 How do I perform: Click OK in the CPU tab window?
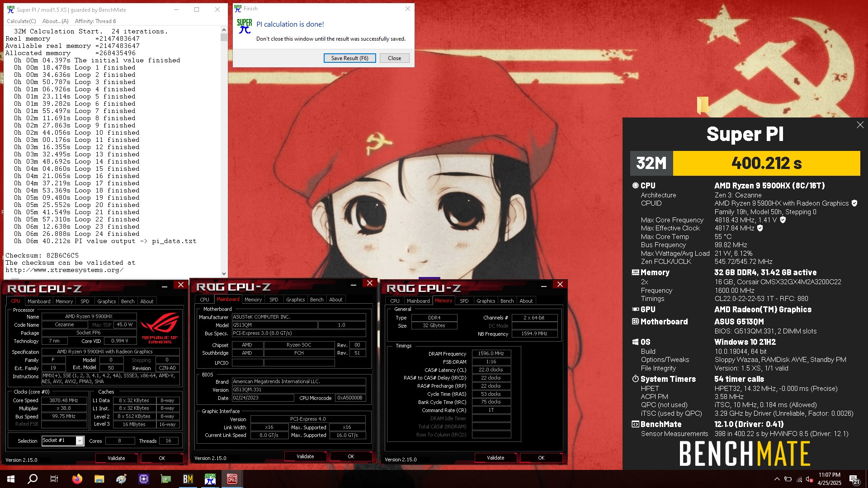point(162,458)
